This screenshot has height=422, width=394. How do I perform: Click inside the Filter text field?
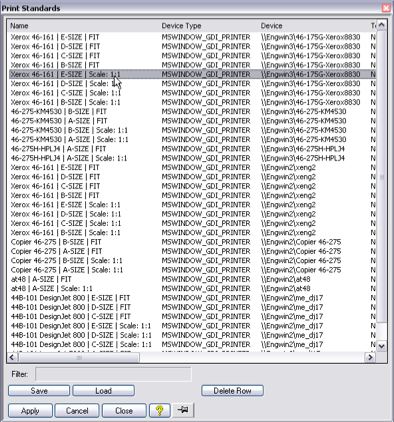(x=113, y=374)
